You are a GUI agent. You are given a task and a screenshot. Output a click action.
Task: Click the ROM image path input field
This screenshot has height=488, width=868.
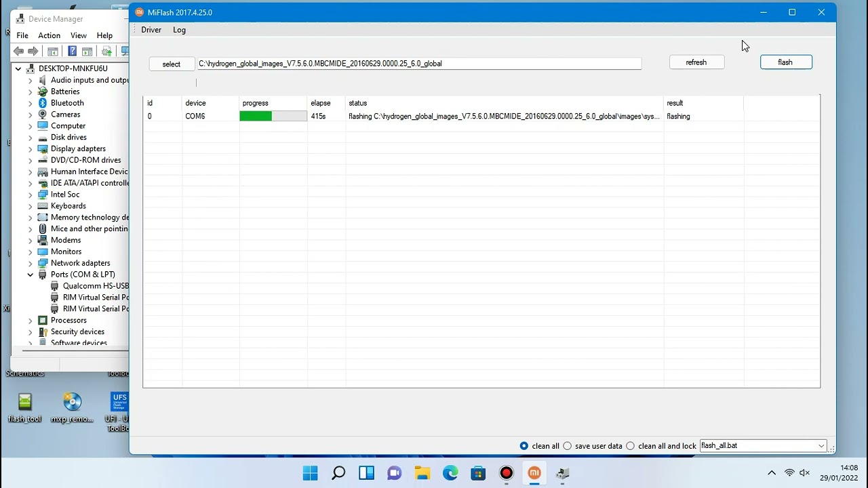pyautogui.click(x=419, y=64)
